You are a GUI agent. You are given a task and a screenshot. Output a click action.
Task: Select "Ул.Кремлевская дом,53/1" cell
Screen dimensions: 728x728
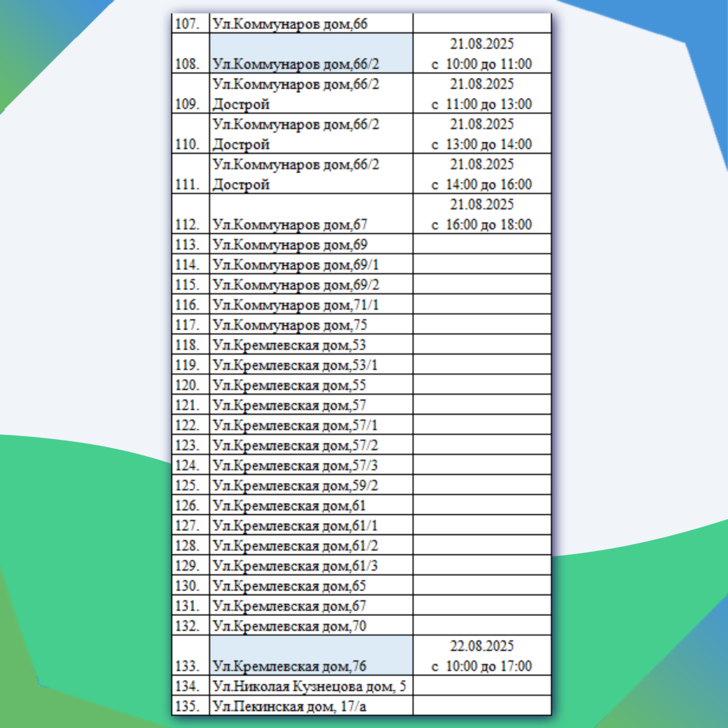[311, 365]
